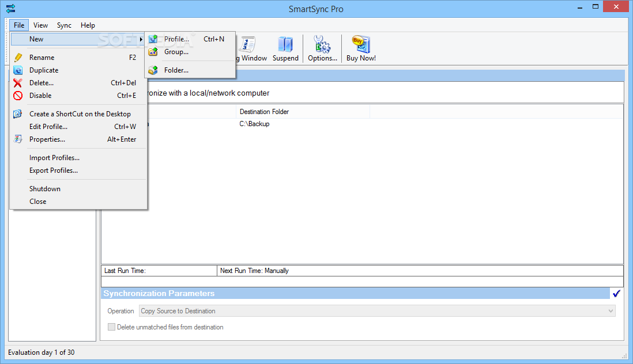Viewport: 633px width, 364px height.
Task: Choose Shutdown from the File menu
Action: tap(78, 189)
